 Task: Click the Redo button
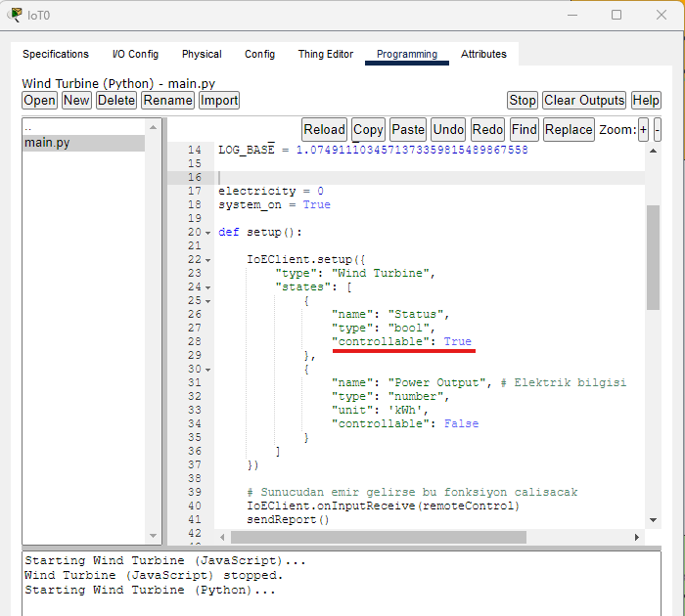point(487,129)
